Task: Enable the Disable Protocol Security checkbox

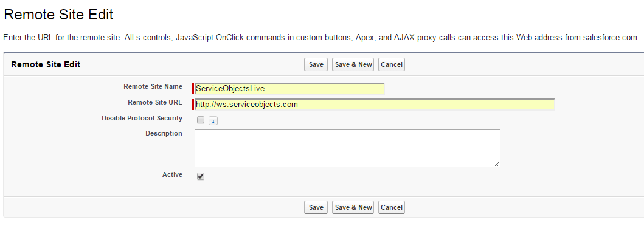Action: (x=201, y=120)
